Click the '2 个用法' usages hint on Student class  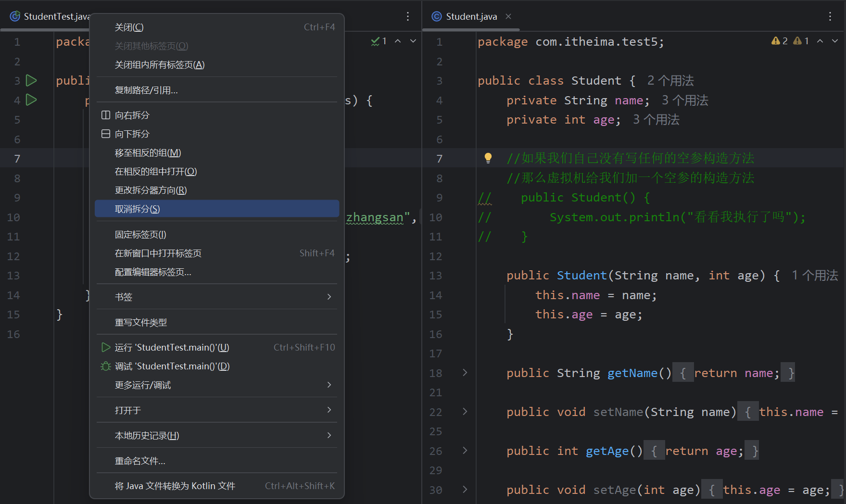click(670, 81)
